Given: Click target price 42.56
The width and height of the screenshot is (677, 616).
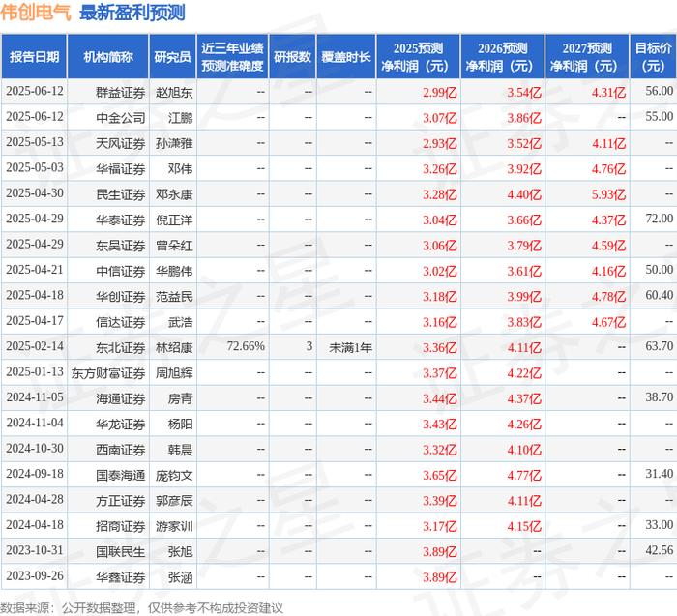Looking at the screenshot, I should [660, 550].
